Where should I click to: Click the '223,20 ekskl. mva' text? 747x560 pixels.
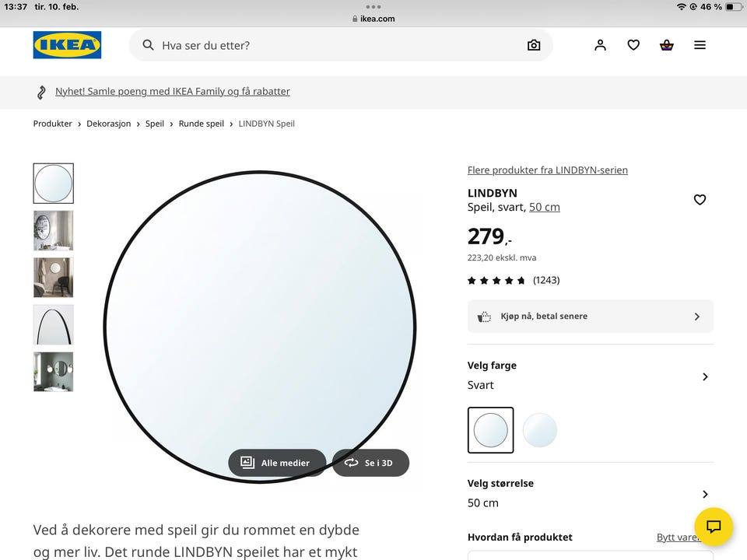[502, 257]
